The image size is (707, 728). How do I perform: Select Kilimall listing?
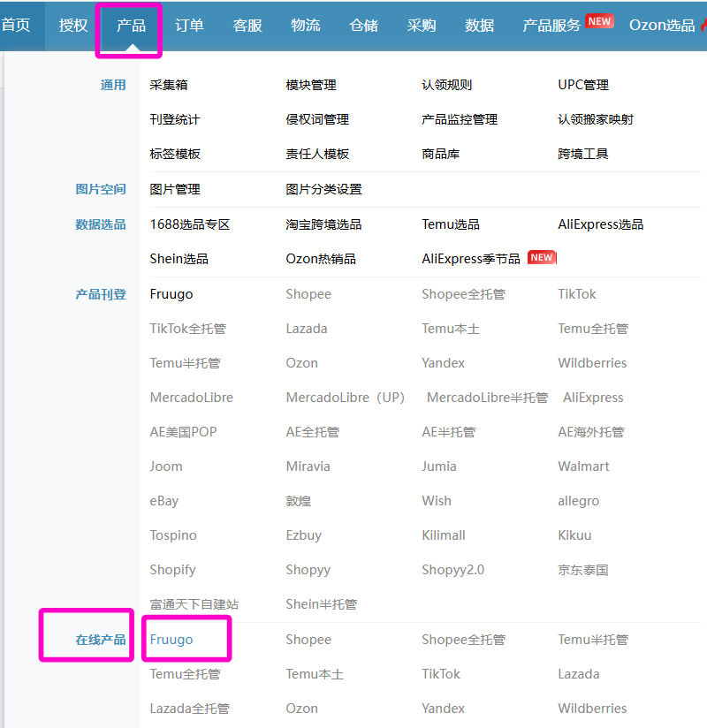[443, 535]
